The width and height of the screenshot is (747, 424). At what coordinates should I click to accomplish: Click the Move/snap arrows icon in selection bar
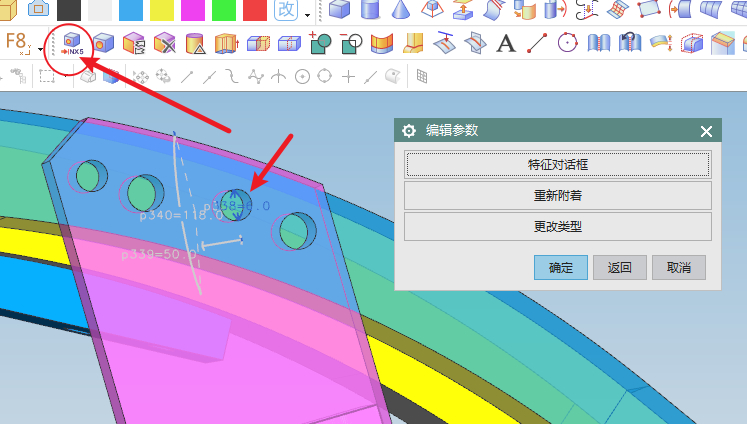(x=141, y=76)
